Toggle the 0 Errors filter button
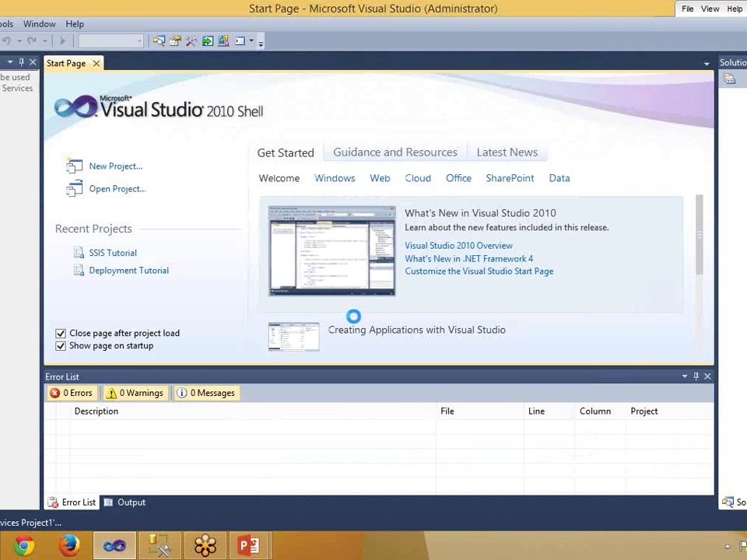 [71, 393]
